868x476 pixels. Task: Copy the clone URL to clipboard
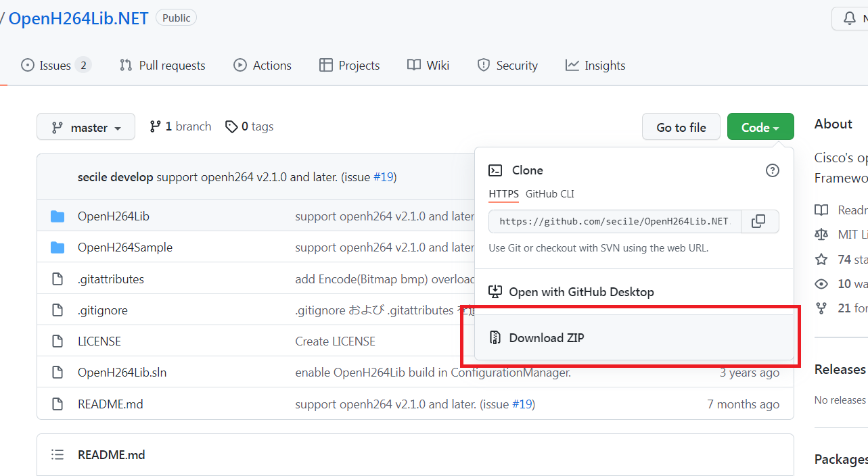coord(759,222)
